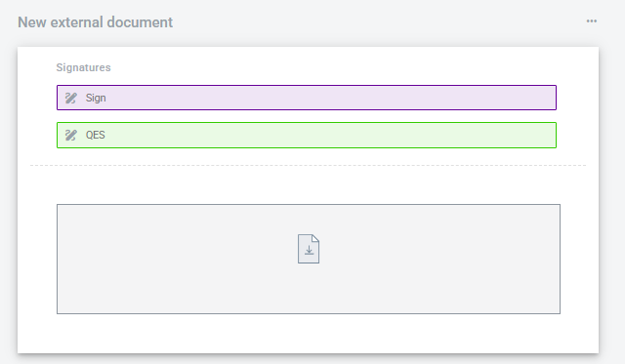The image size is (625, 364).
Task: Open the three-dot more options menu
Action: tap(592, 21)
